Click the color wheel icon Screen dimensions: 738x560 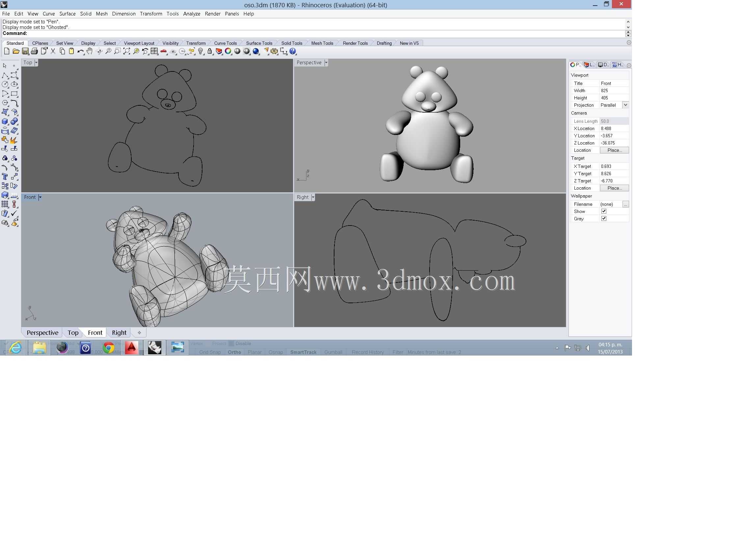point(228,51)
